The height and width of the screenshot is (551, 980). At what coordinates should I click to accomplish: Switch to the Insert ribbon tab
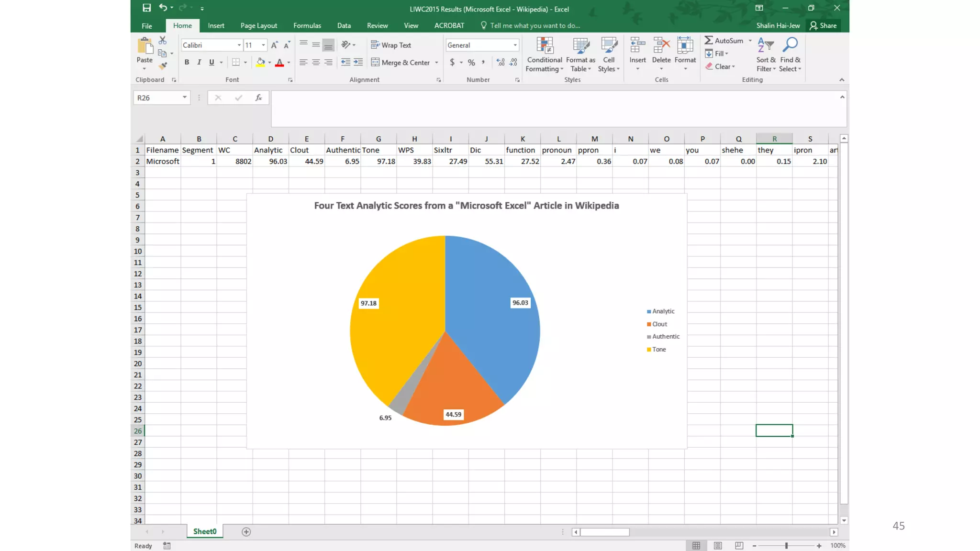[x=216, y=25]
